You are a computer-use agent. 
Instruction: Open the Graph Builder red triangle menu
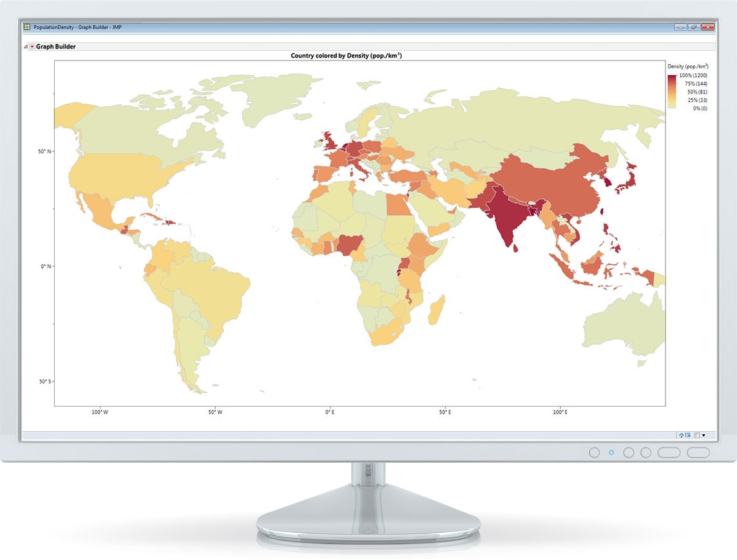point(31,46)
